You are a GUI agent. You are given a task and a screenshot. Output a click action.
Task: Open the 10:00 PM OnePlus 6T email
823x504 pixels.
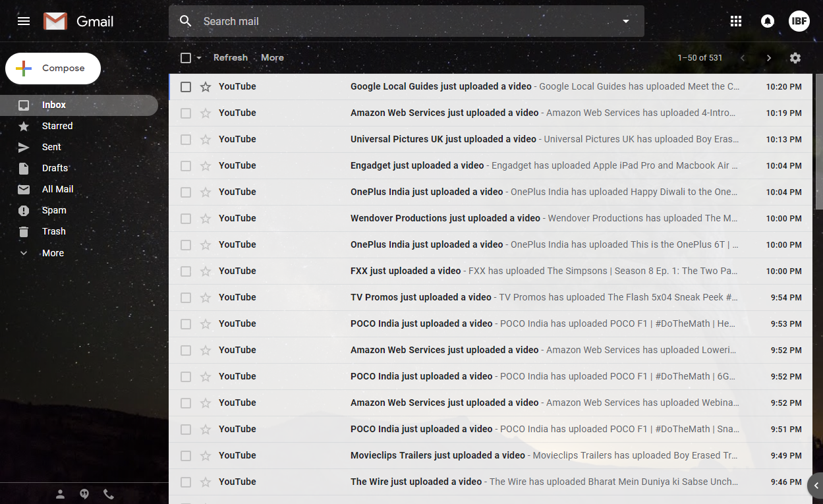[x=490, y=244]
